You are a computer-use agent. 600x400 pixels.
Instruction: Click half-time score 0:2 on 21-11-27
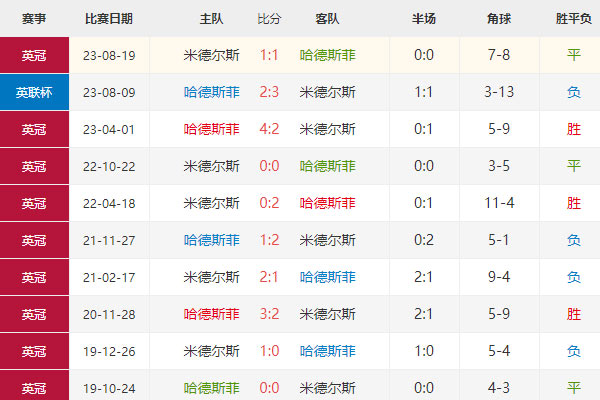click(424, 240)
